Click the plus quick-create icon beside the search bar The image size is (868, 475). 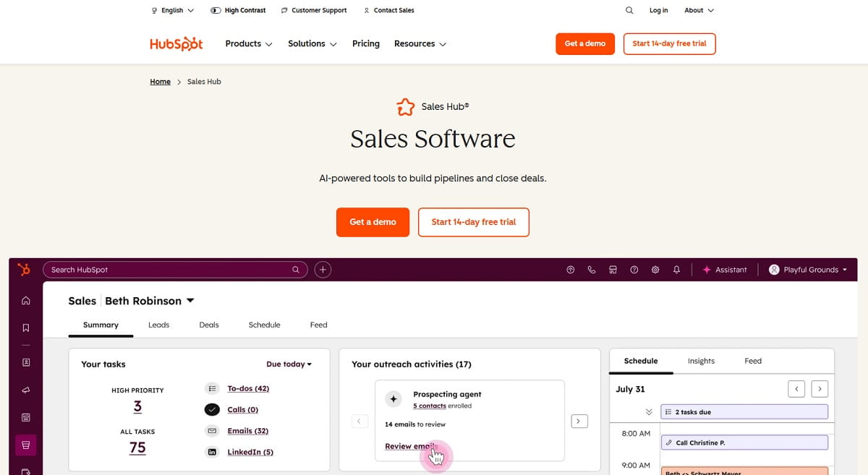(x=323, y=270)
